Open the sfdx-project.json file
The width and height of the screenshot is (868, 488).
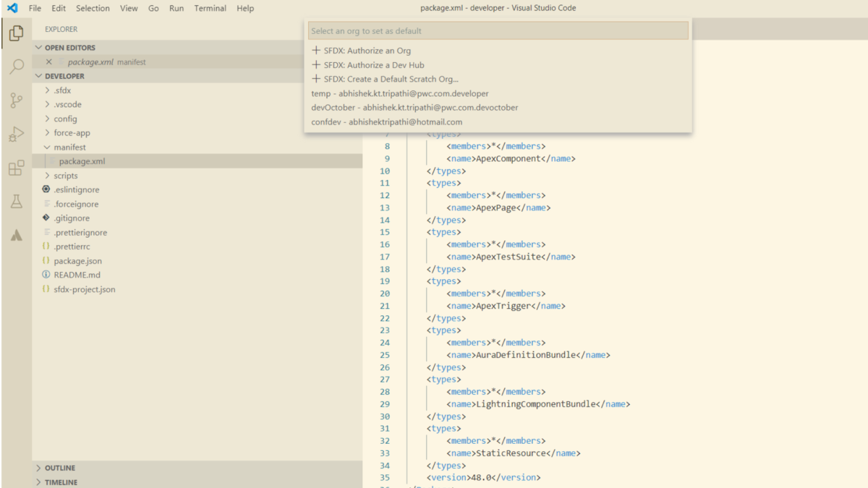click(x=197, y=289)
